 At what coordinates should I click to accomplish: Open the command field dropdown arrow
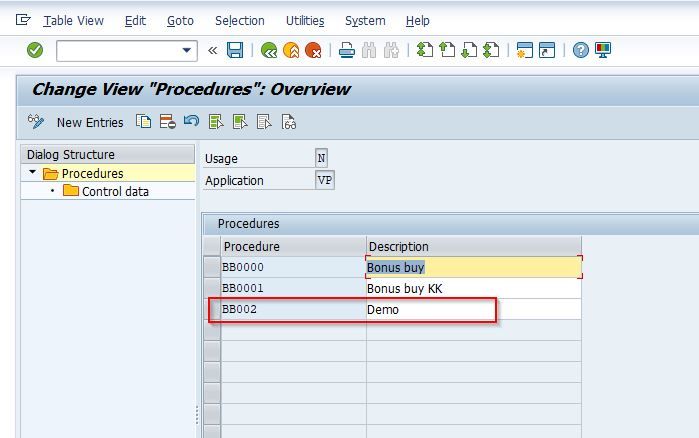click(x=187, y=50)
